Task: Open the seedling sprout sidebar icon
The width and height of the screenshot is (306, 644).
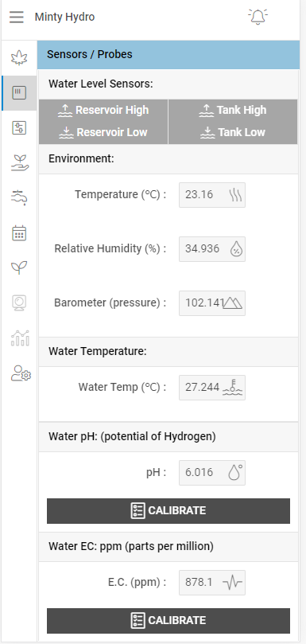Action: point(19,267)
